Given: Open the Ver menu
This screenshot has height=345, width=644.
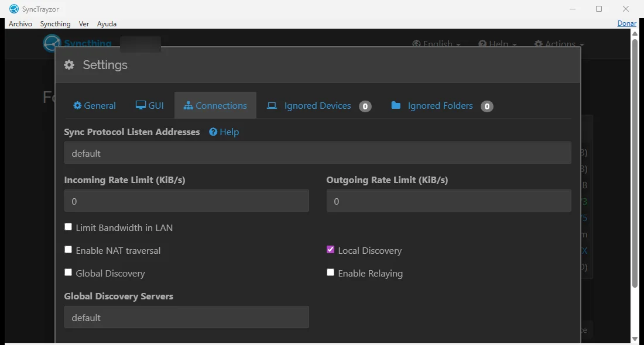Looking at the screenshot, I should click(x=84, y=24).
